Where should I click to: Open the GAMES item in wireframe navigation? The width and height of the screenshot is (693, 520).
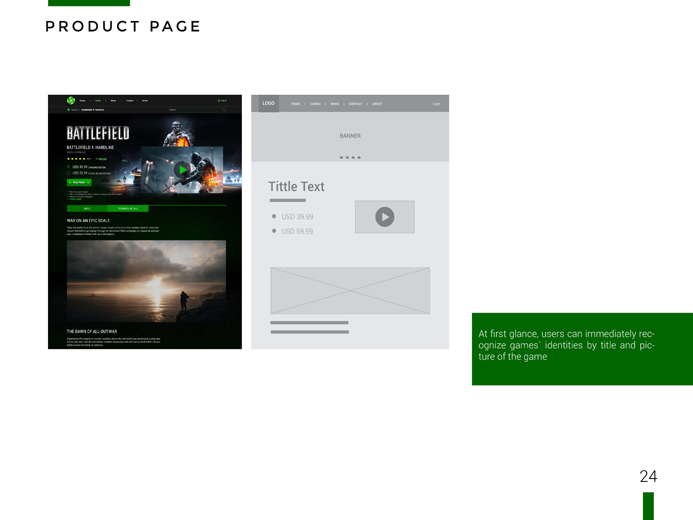pyautogui.click(x=315, y=104)
